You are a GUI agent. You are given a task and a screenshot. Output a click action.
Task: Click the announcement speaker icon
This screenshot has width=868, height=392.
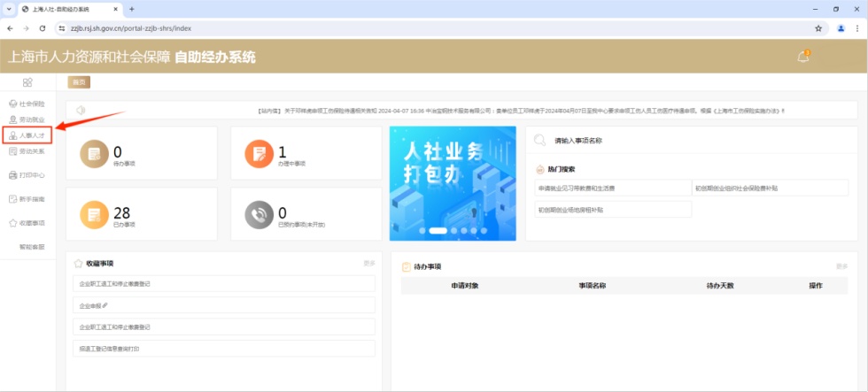pos(81,111)
